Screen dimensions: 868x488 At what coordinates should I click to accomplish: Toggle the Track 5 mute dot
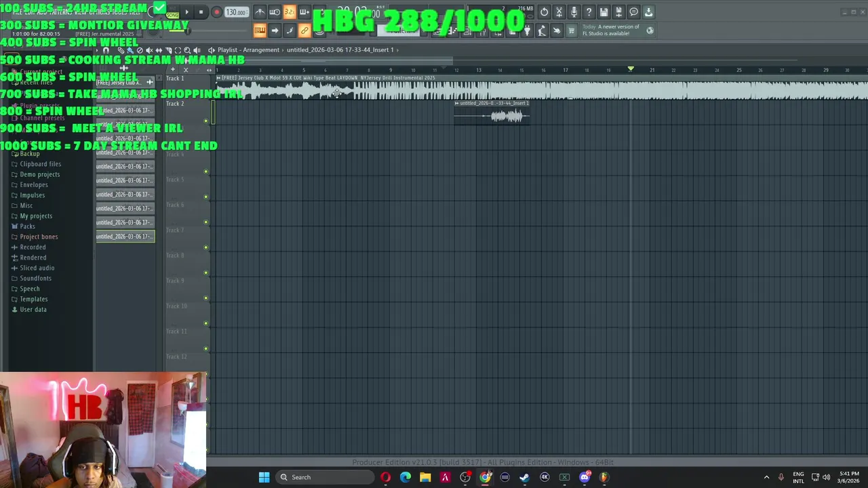(206, 197)
